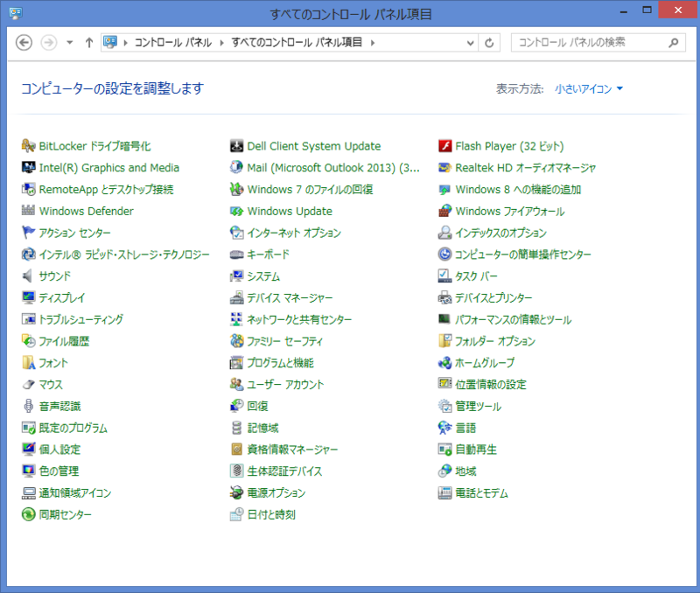Click the 管理ツール gear icon
700x593 pixels.
point(445,406)
